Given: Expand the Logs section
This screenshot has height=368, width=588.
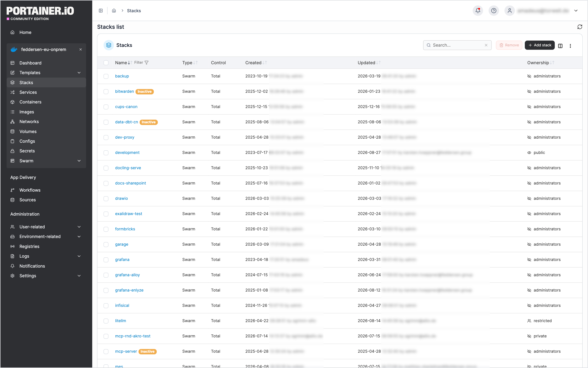Looking at the screenshot, I should click(79, 256).
